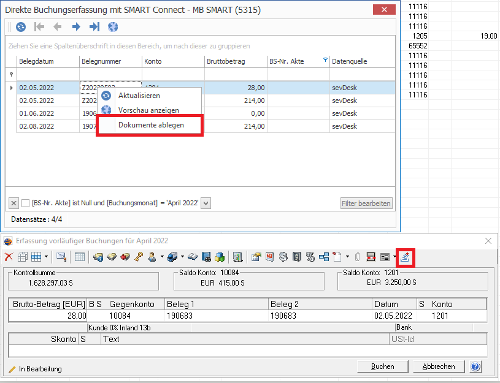
Task: Click the Abbrechen button
Action: (439, 367)
